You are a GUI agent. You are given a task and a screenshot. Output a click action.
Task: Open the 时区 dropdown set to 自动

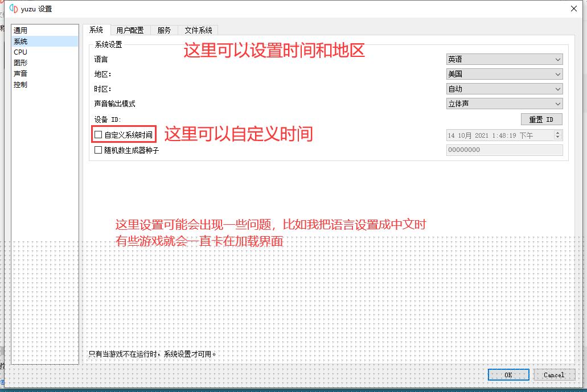504,89
